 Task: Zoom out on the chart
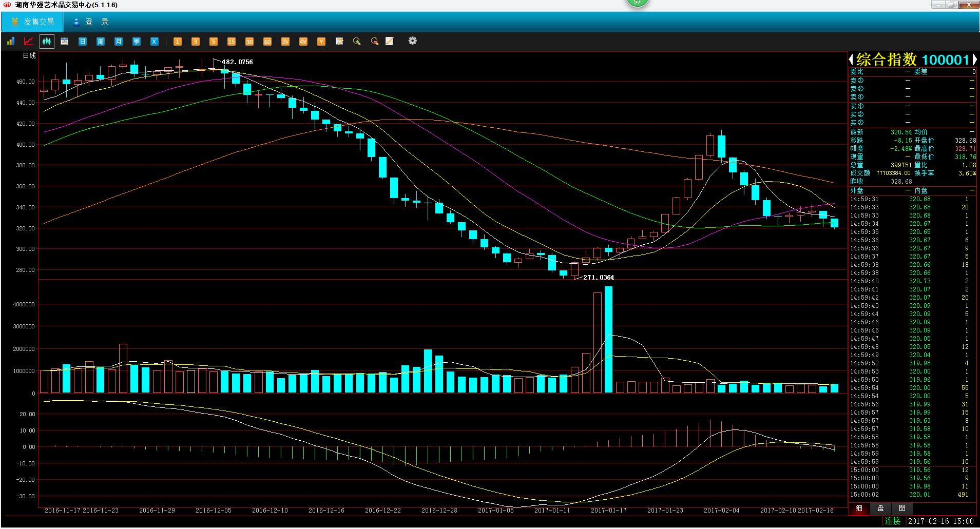[x=375, y=41]
